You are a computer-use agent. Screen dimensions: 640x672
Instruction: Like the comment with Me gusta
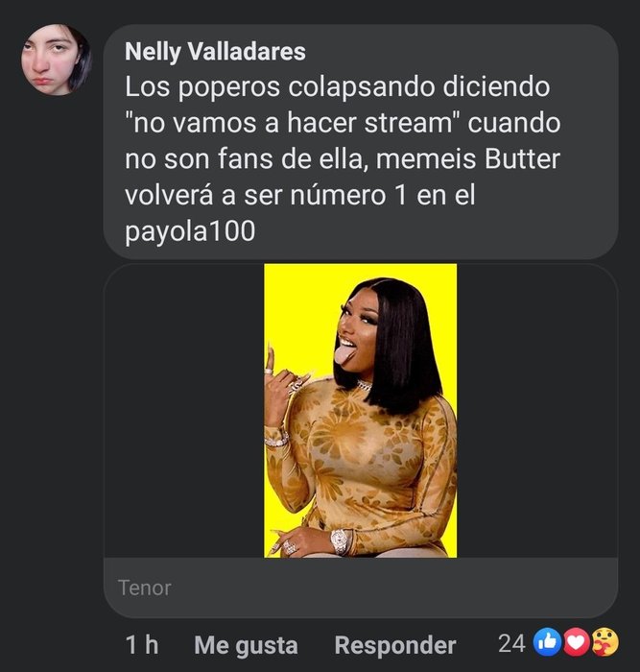tap(246, 645)
